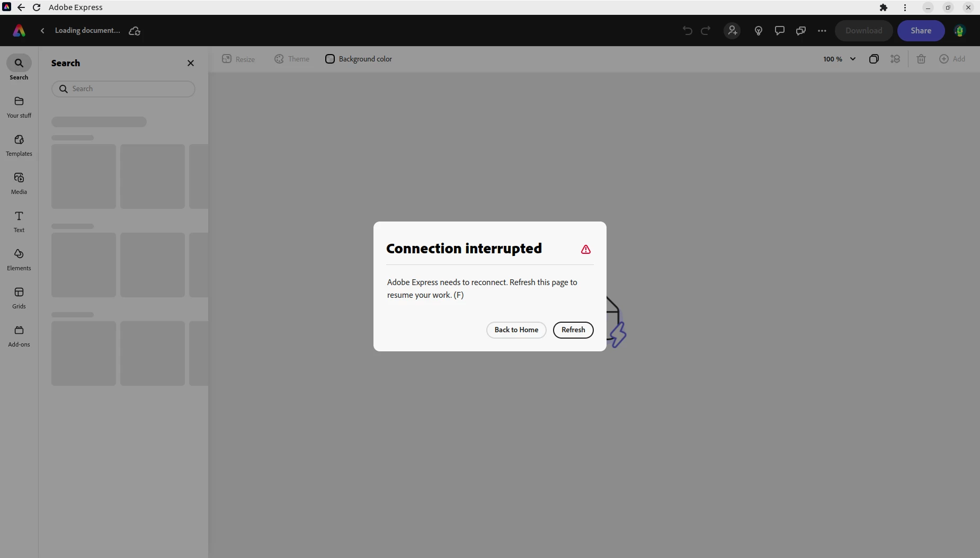Close the Search panel
Image resolution: width=980 pixels, height=558 pixels.
191,63
